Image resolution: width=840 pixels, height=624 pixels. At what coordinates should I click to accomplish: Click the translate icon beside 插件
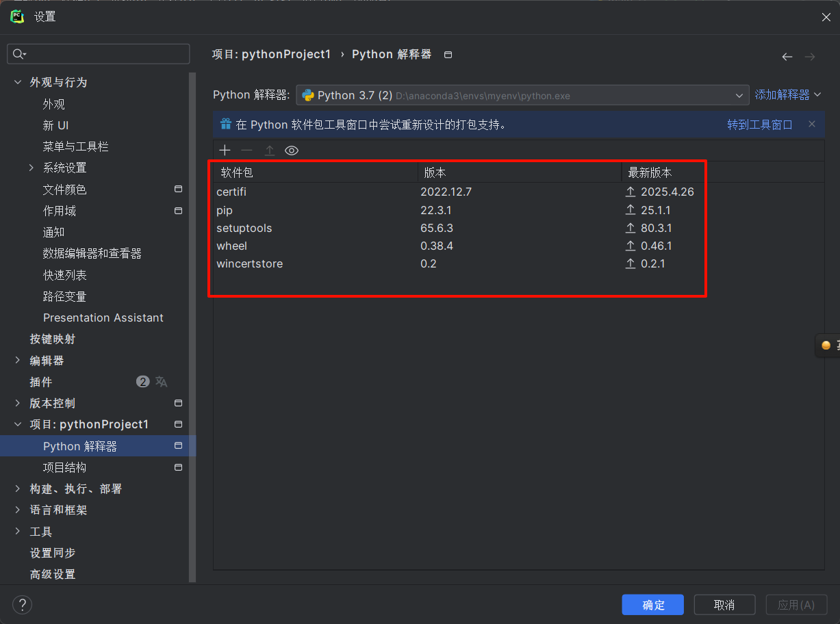[x=162, y=382]
